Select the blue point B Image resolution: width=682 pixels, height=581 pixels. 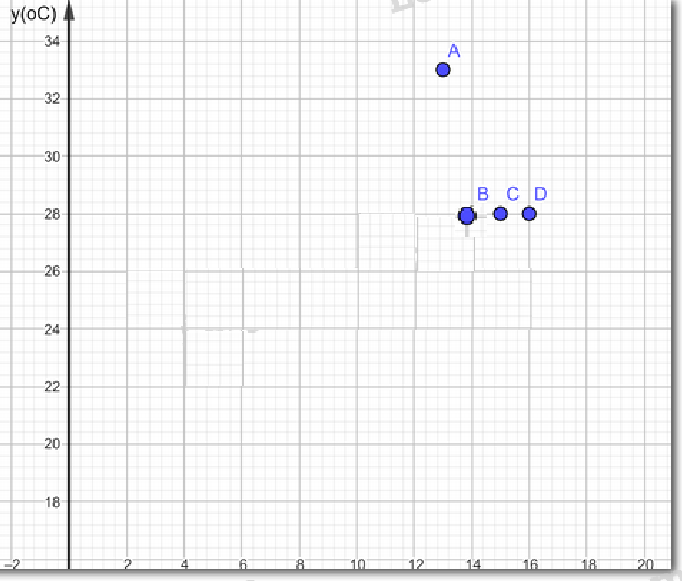click(x=467, y=215)
